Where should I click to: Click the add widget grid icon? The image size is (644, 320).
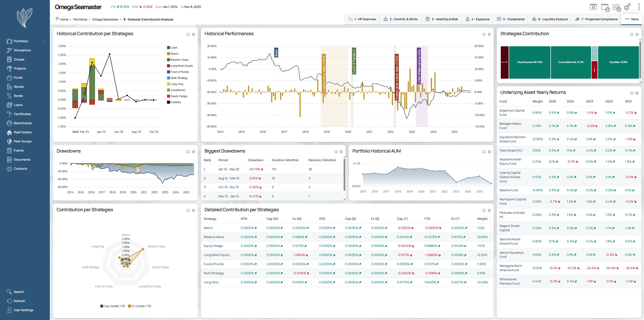pos(616,7)
